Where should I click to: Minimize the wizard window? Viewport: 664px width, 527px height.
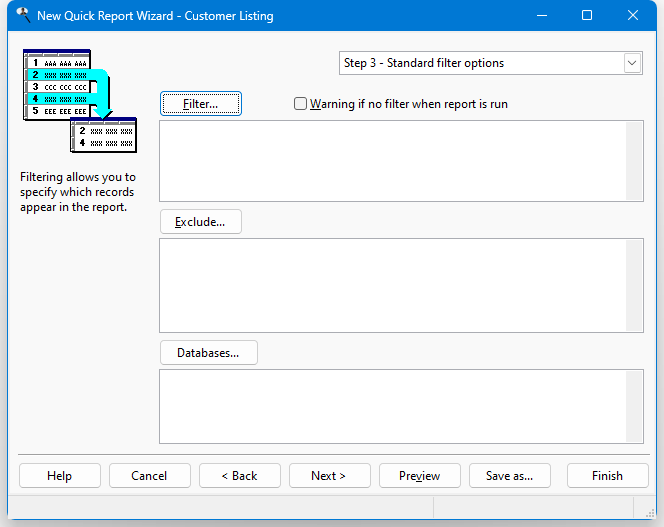click(542, 16)
